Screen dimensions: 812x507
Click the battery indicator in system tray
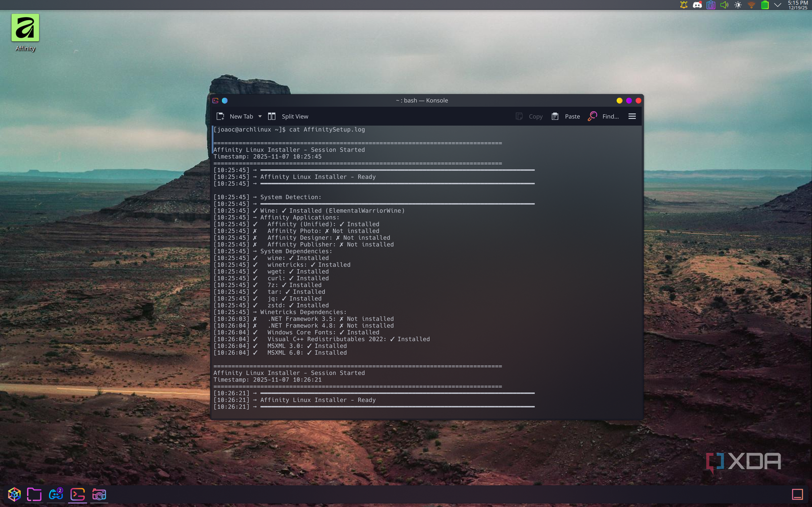pos(765,5)
